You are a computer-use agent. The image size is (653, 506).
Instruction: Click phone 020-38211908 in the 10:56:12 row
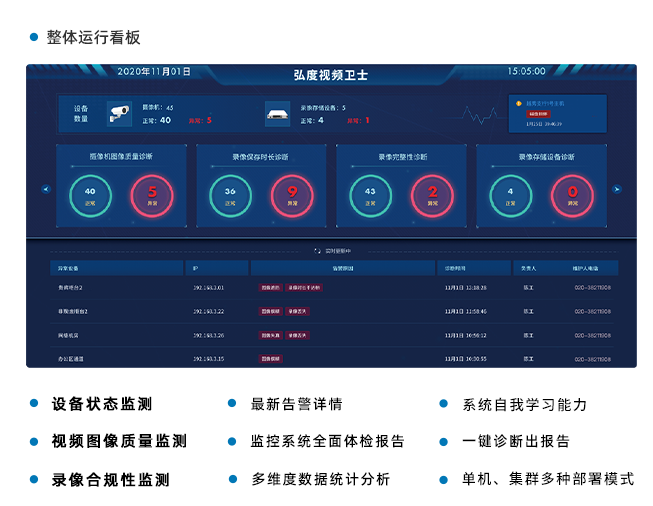tap(593, 335)
